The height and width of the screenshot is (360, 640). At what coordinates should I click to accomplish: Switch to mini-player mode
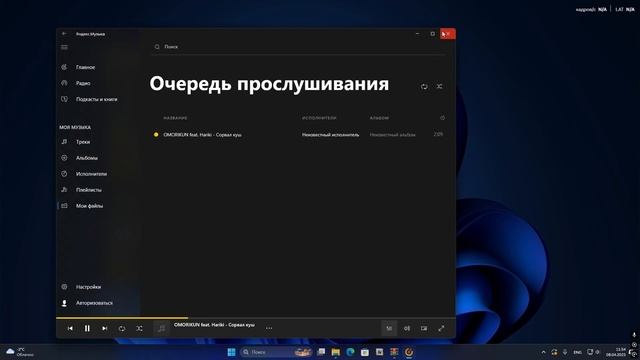[x=424, y=328]
